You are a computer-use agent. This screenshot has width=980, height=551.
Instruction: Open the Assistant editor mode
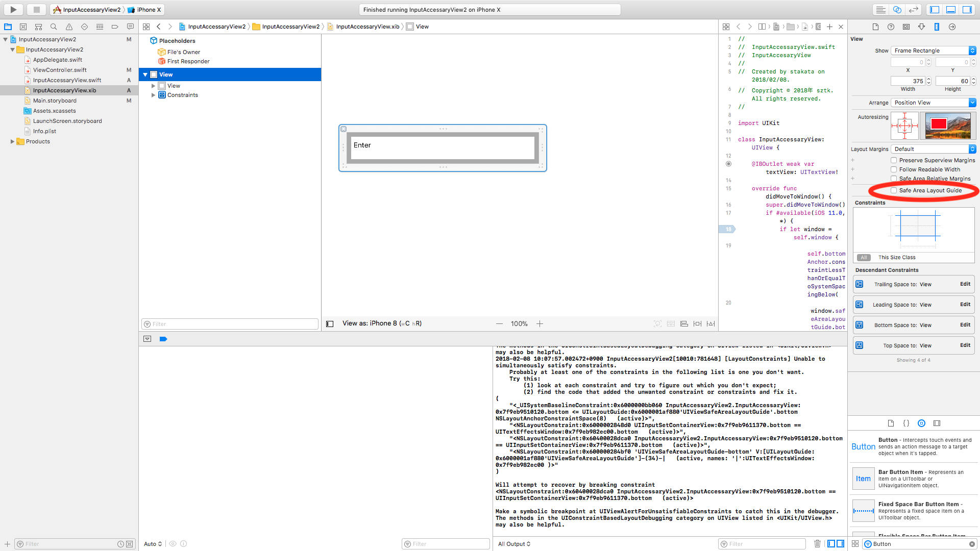pos(897,10)
